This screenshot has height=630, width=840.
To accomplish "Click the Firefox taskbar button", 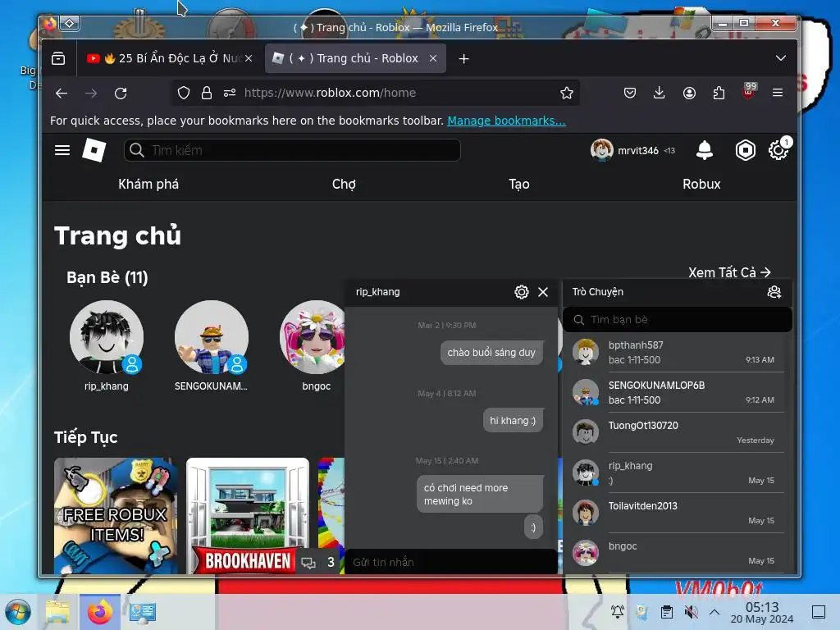I will 100,612.
